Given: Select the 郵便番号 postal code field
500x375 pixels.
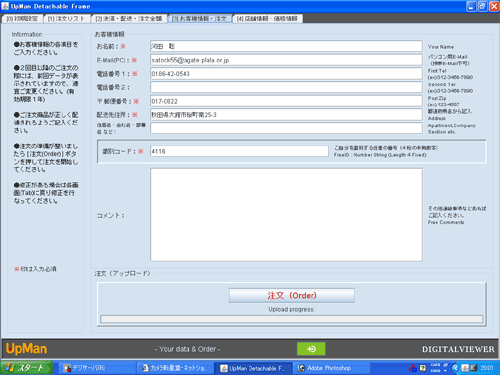Looking at the screenshot, I should pos(286,101).
